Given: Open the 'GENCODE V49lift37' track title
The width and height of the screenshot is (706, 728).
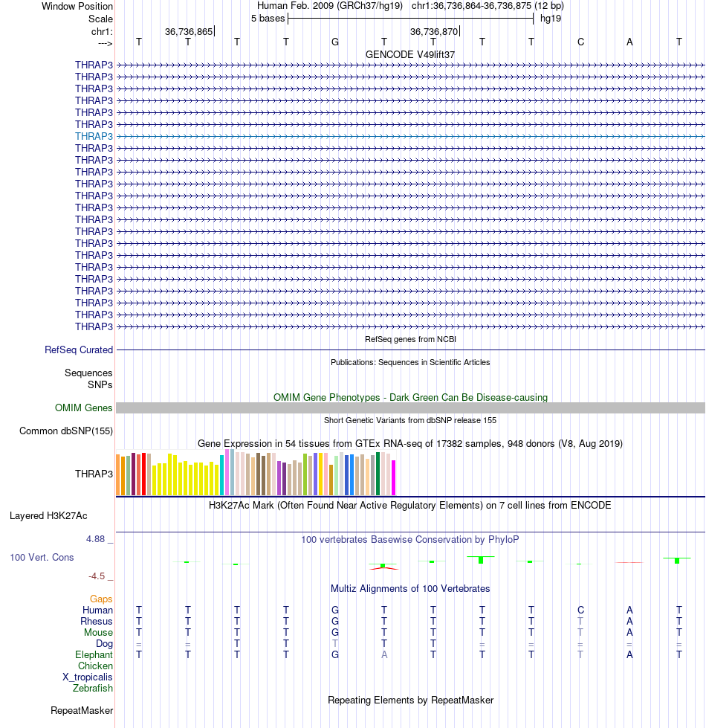Looking at the screenshot, I should point(410,55).
